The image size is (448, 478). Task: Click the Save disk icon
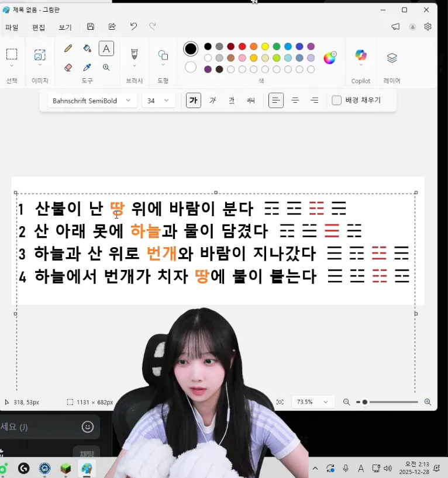click(91, 26)
